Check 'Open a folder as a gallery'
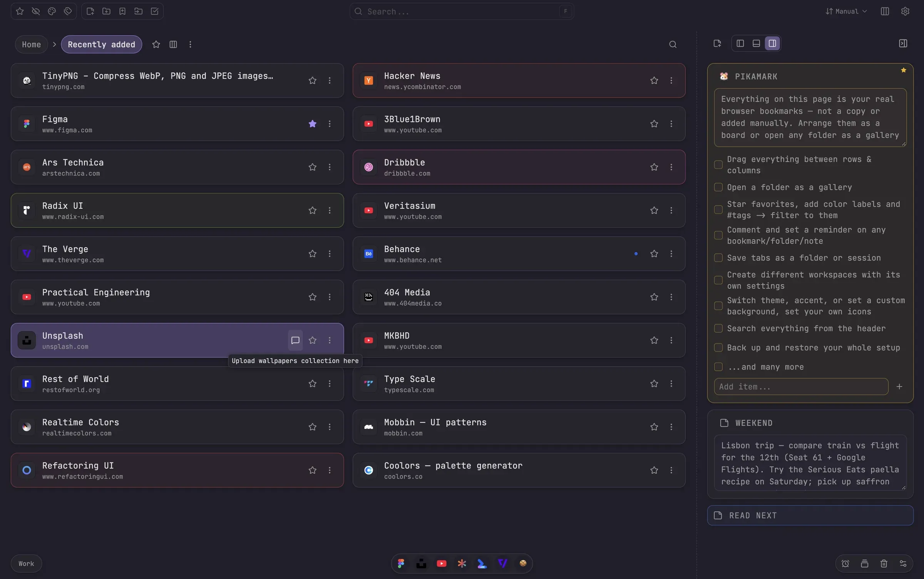Screen dimensions: 924x579 (x=718, y=187)
